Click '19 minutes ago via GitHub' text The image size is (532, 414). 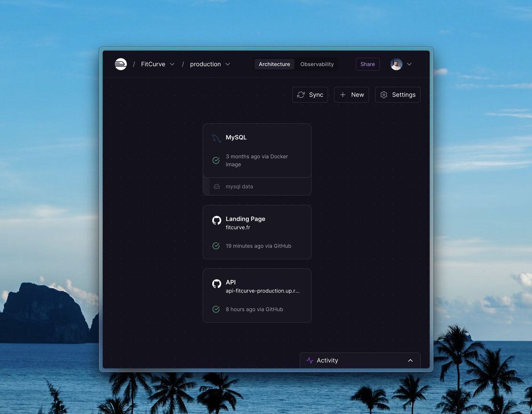pos(258,246)
